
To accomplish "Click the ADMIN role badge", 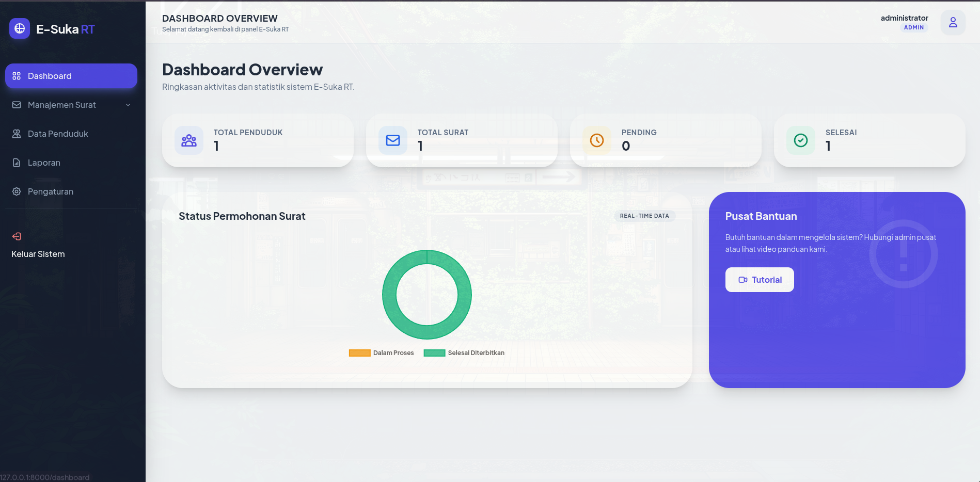I will tap(914, 27).
